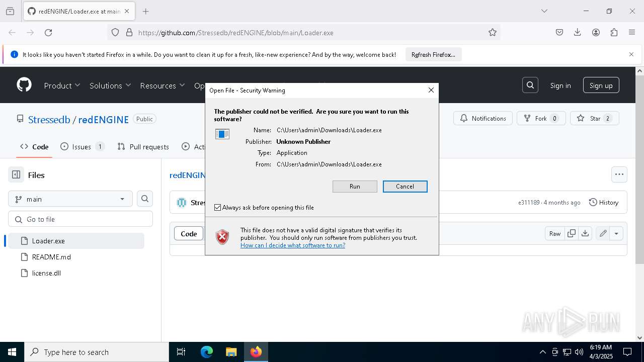The image size is (644, 362).
Task: Click Firefox icon in taskbar
Action: click(x=256, y=352)
